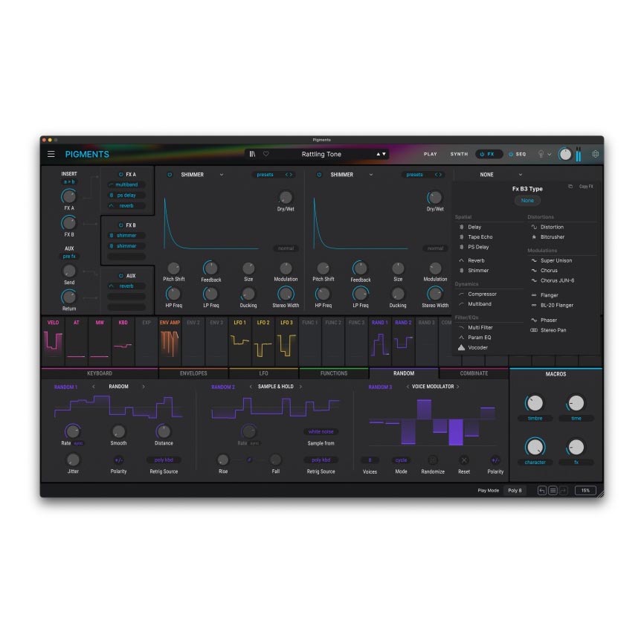Choose the Super Unison effect
644x644 pixels.
coord(556,260)
